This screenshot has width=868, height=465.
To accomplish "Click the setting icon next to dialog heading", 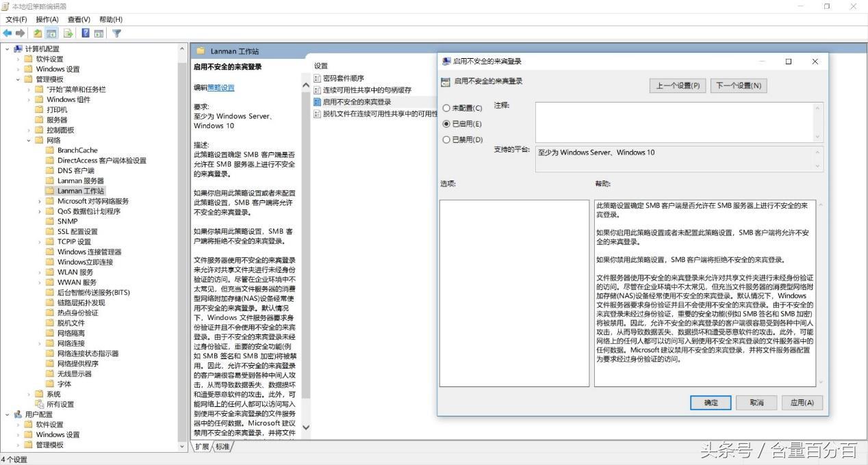I will [446, 82].
